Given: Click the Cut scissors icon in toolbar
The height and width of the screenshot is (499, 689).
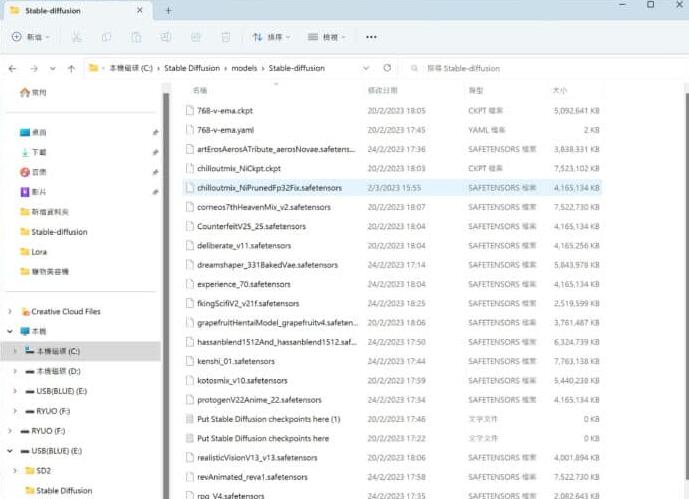Looking at the screenshot, I should 76,37.
